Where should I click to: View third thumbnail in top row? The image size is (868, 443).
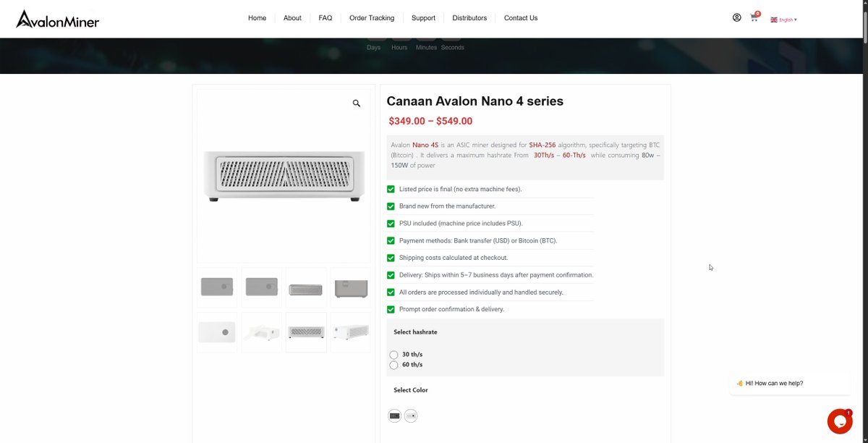[x=306, y=287]
